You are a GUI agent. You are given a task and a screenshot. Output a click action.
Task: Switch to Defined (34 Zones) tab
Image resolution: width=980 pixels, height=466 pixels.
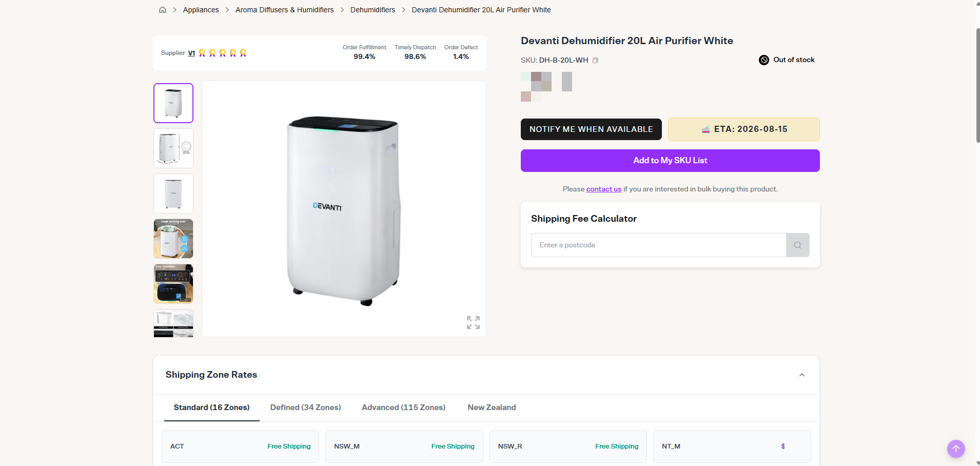(x=306, y=407)
